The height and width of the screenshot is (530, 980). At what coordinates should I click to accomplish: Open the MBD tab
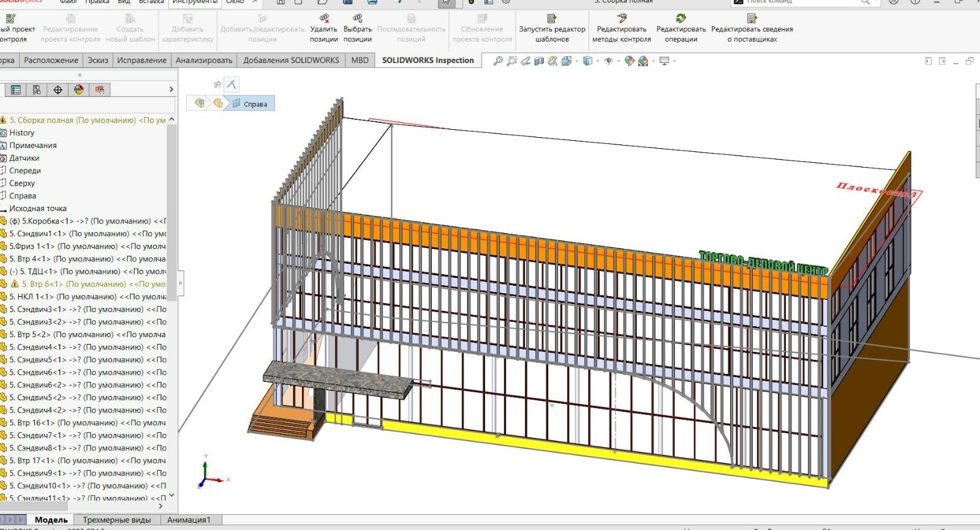click(360, 60)
